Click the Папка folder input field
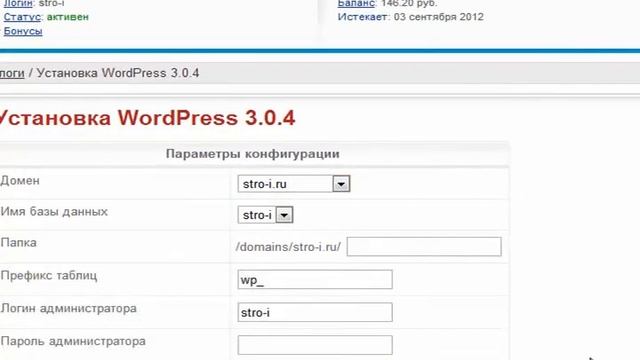 pyautogui.click(x=424, y=247)
